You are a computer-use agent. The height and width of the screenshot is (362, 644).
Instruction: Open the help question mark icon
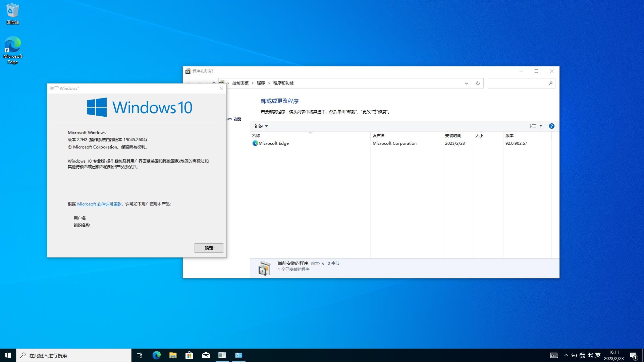(552, 126)
